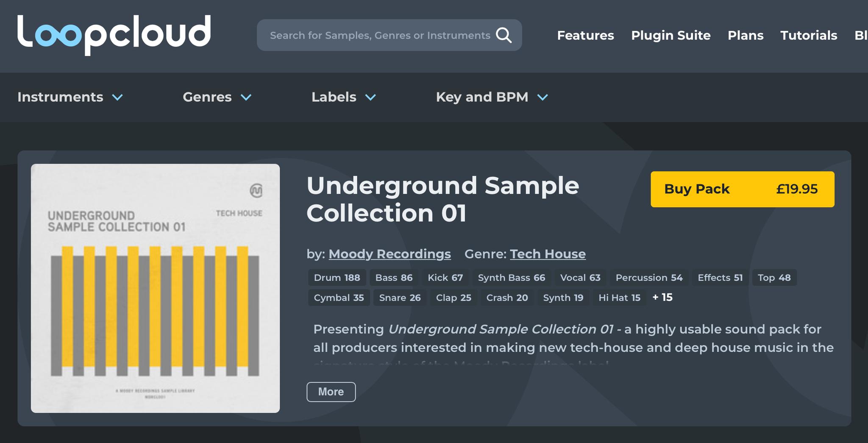Open the Labels dropdown
868x443 pixels.
pos(344,97)
